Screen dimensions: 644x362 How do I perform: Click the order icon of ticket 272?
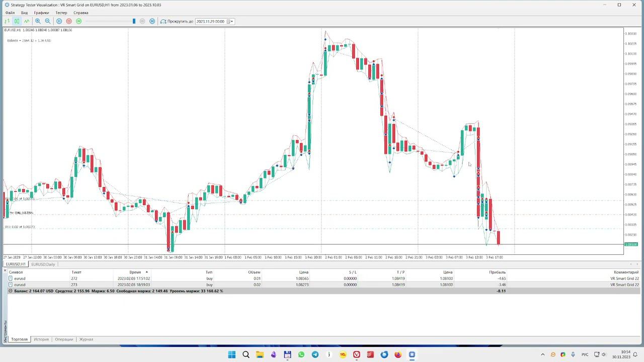(x=11, y=279)
